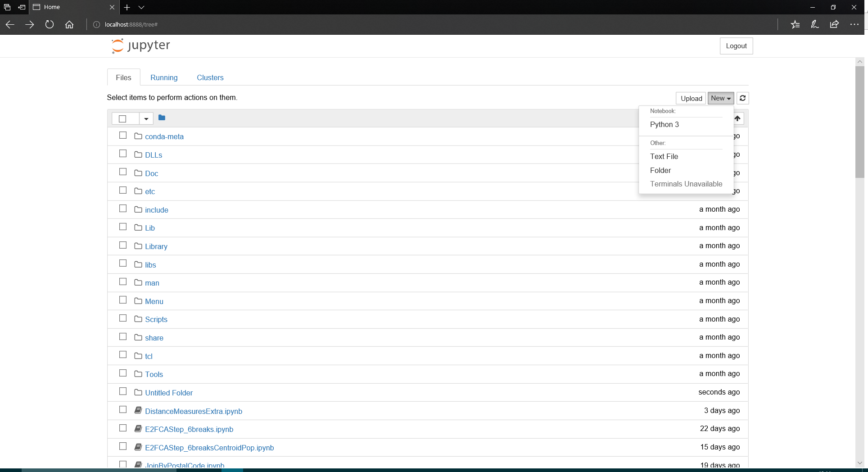Check the box next to conda-meta
868x472 pixels.
(123, 135)
